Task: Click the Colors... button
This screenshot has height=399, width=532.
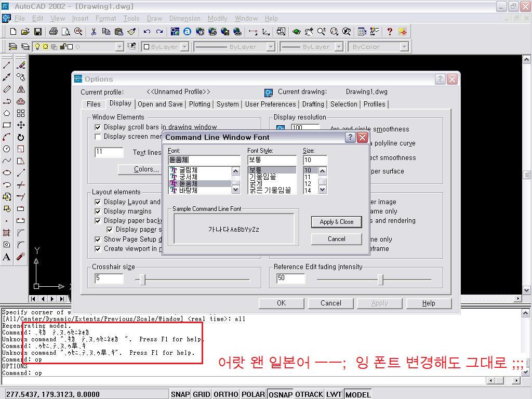Action: pos(140,169)
